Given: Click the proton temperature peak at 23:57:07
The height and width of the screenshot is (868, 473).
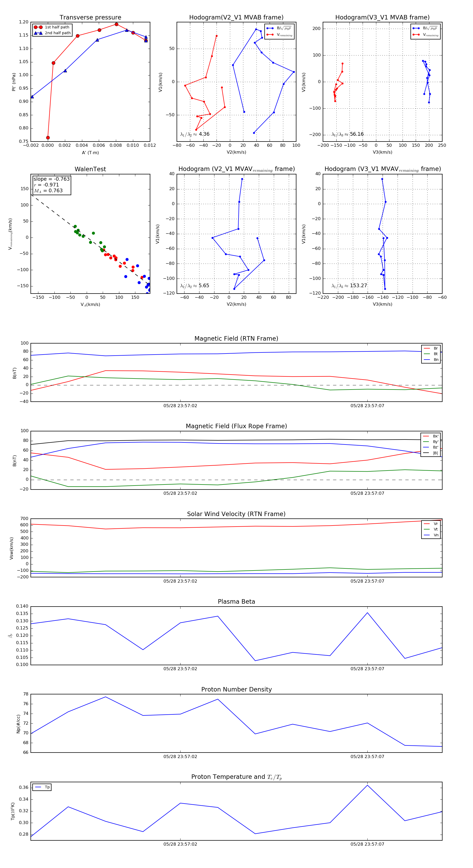Looking at the screenshot, I should coord(367,785).
